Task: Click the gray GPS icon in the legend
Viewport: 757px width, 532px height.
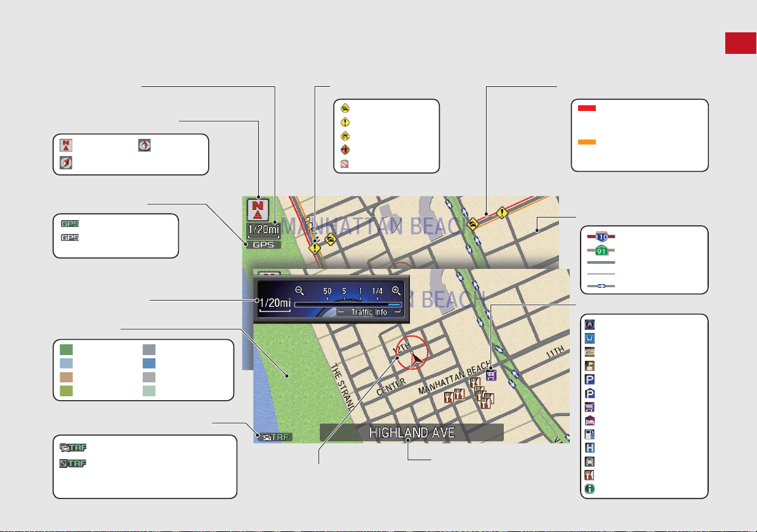Action: click(x=70, y=237)
